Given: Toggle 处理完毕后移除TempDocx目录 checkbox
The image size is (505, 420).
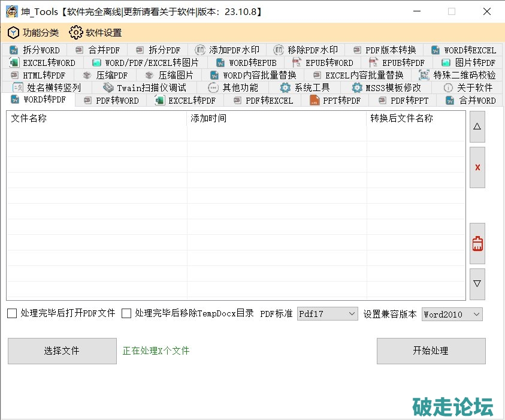Looking at the screenshot, I should coord(126,313).
